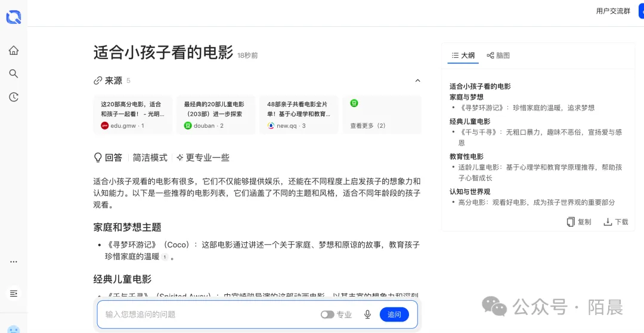Switch to the 脑图 mind map tab
The width and height of the screenshot is (644, 333).
498,55
